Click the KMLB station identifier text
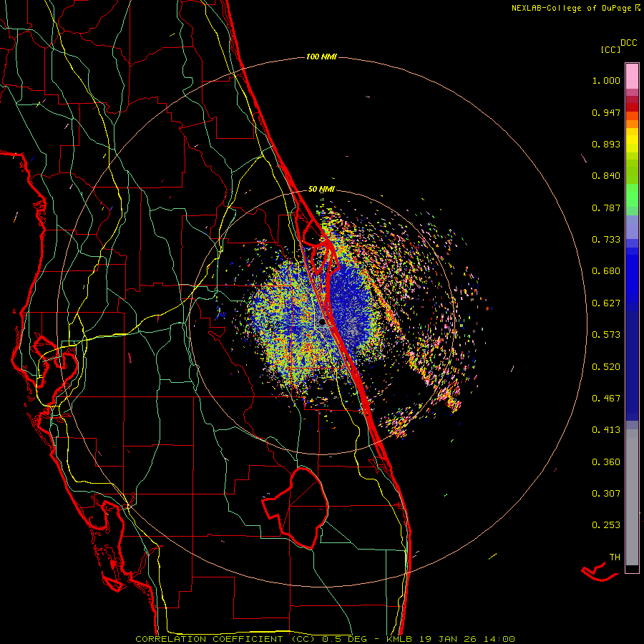This screenshot has height=644, width=644. pos(399,639)
